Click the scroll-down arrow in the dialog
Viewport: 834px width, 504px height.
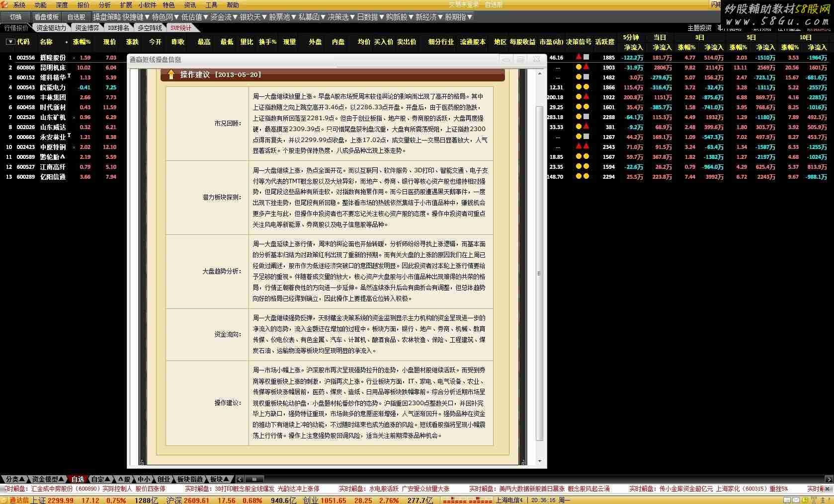(x=540, y=461)
